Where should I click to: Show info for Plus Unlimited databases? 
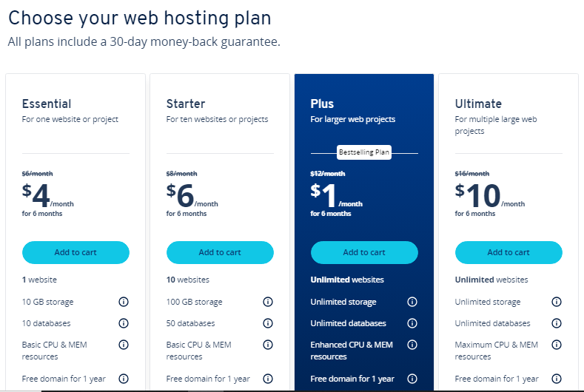point(412,323)
